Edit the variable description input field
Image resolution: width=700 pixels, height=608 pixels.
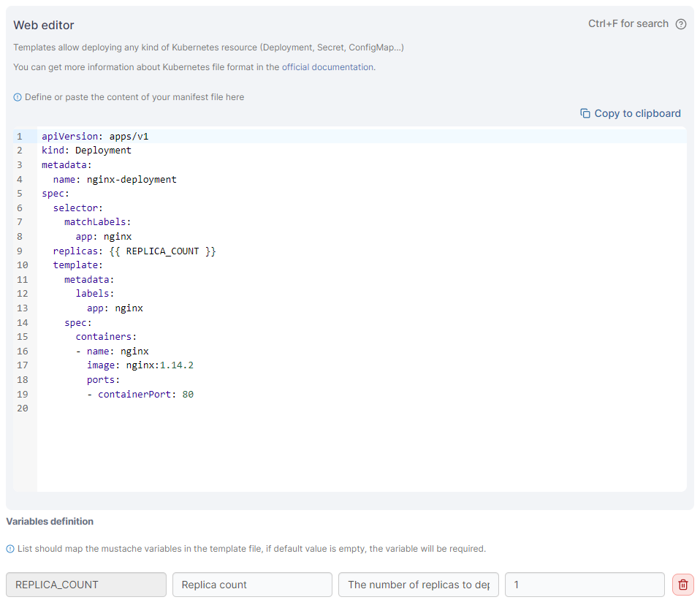pos(418,585)
